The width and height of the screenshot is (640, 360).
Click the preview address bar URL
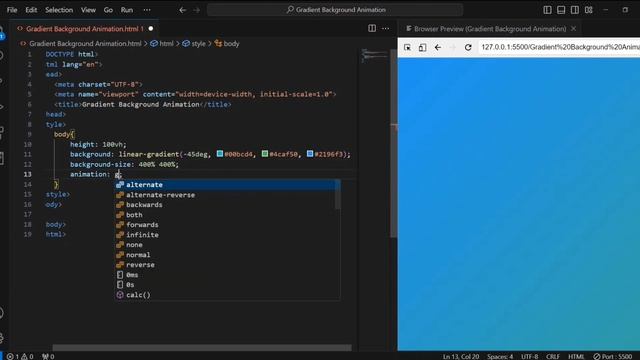pos(560,47)
